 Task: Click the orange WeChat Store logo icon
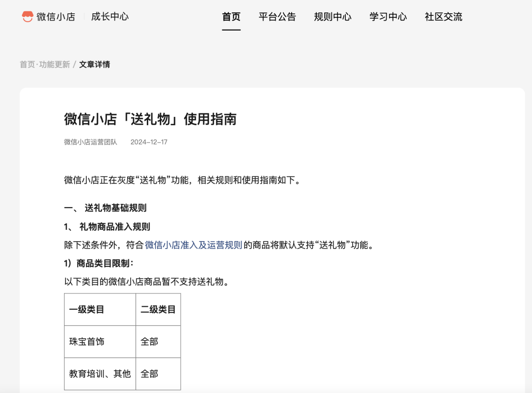click(28, 17)
